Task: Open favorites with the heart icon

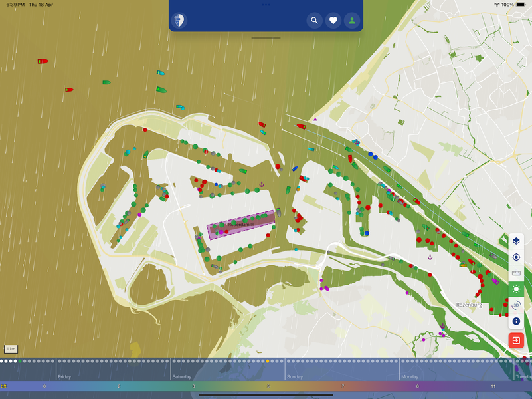Action: 333,21
